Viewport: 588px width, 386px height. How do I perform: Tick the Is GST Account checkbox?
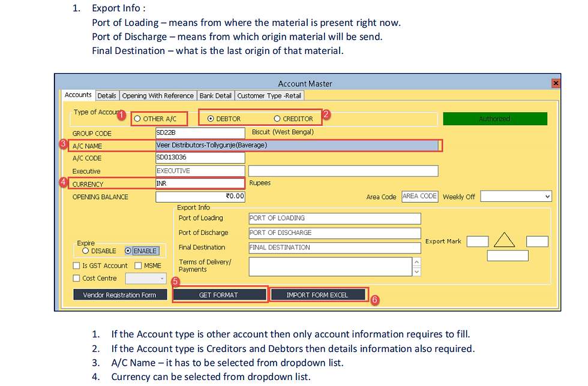(77, 266)
